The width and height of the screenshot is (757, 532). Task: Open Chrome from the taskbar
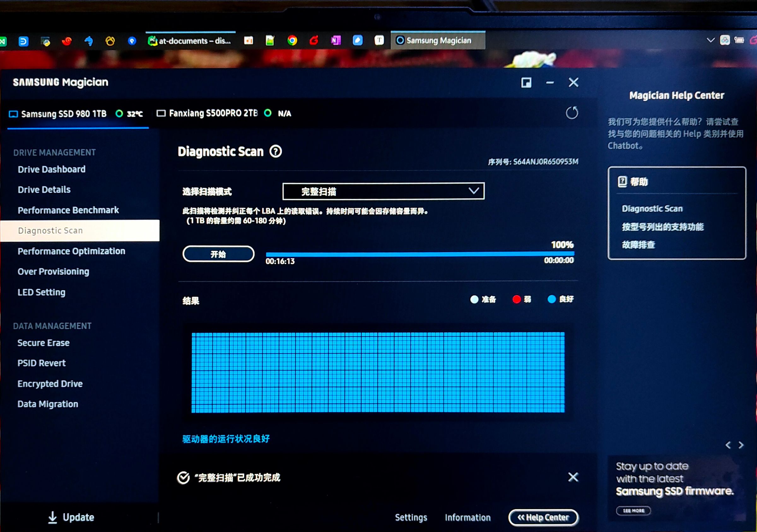(x=292, y=41)
